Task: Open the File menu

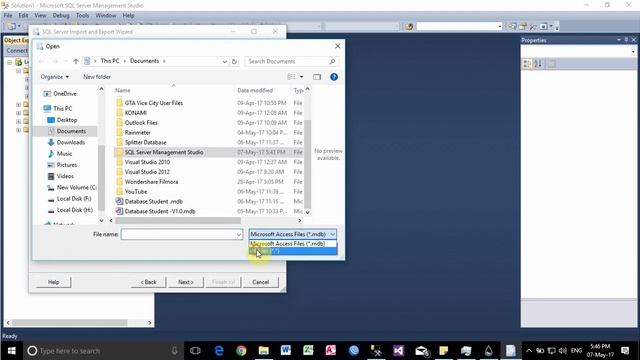Action: click(x=8, y=15)
